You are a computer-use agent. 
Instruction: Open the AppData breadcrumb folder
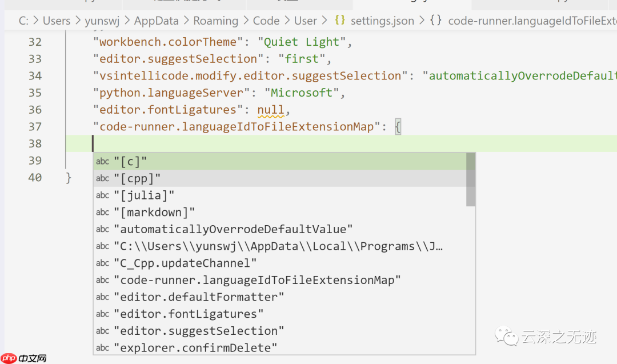point(156,21)
